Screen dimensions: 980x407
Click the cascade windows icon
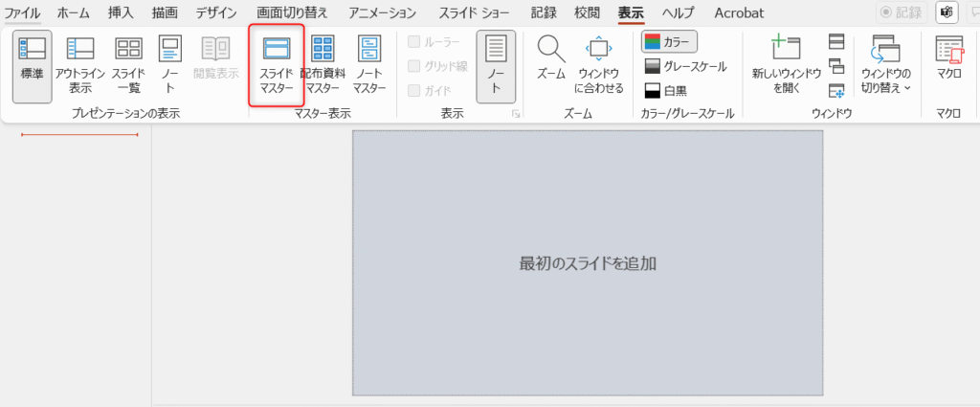click(836, 66)
